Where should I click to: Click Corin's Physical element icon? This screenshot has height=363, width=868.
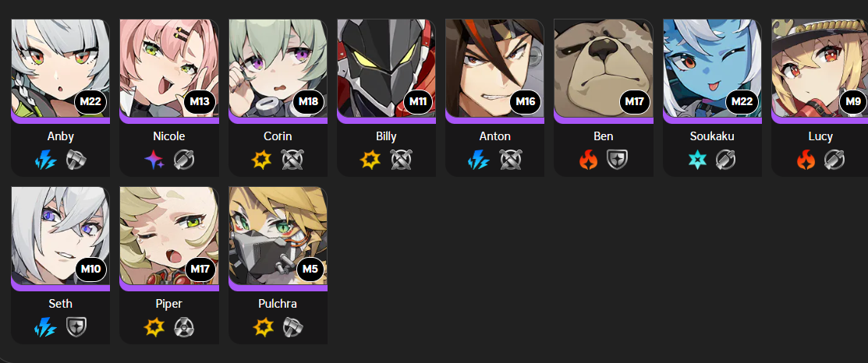262,160
